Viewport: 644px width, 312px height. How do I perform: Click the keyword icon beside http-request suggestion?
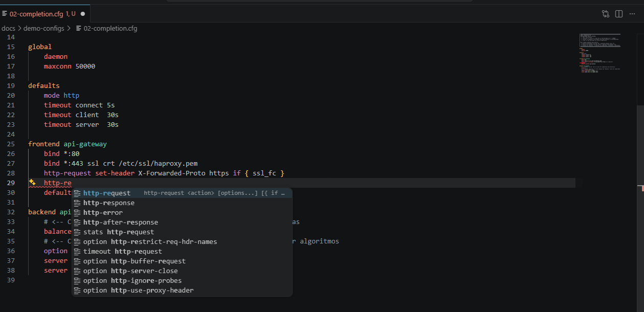(x=78, y=193)
